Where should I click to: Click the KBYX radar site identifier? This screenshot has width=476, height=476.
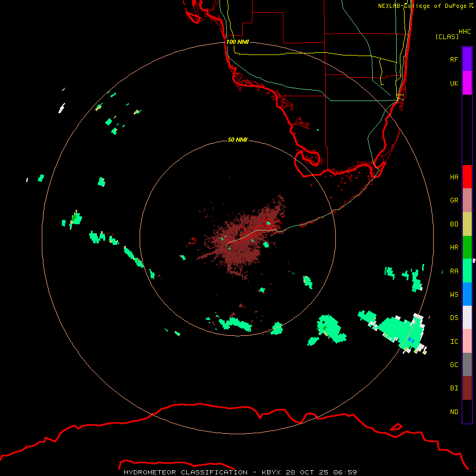[x=272, y=472]
